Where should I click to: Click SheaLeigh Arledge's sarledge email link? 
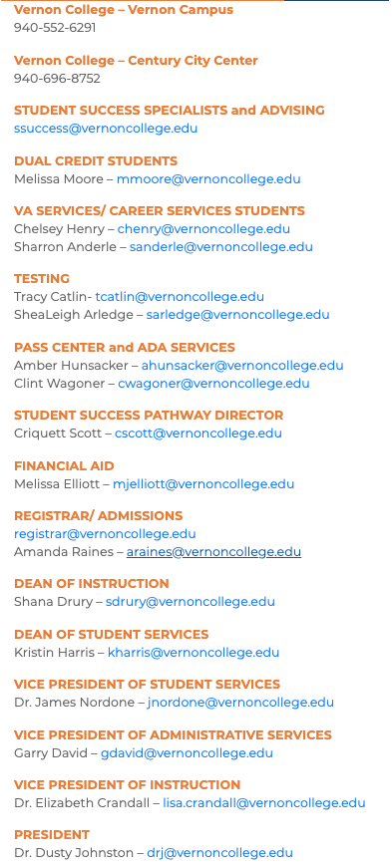(x=237, y=315)
